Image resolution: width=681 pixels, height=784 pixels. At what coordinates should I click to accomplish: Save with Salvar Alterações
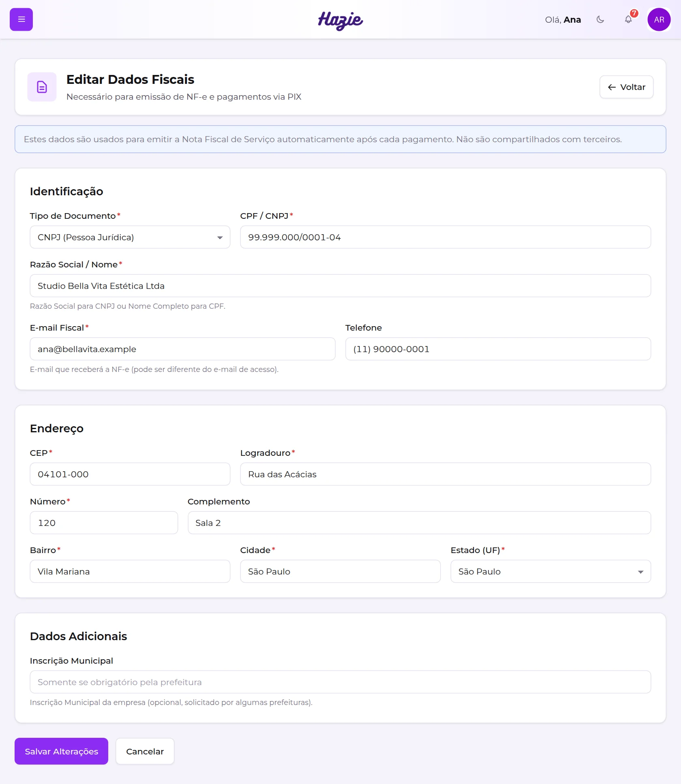(62, 751)
